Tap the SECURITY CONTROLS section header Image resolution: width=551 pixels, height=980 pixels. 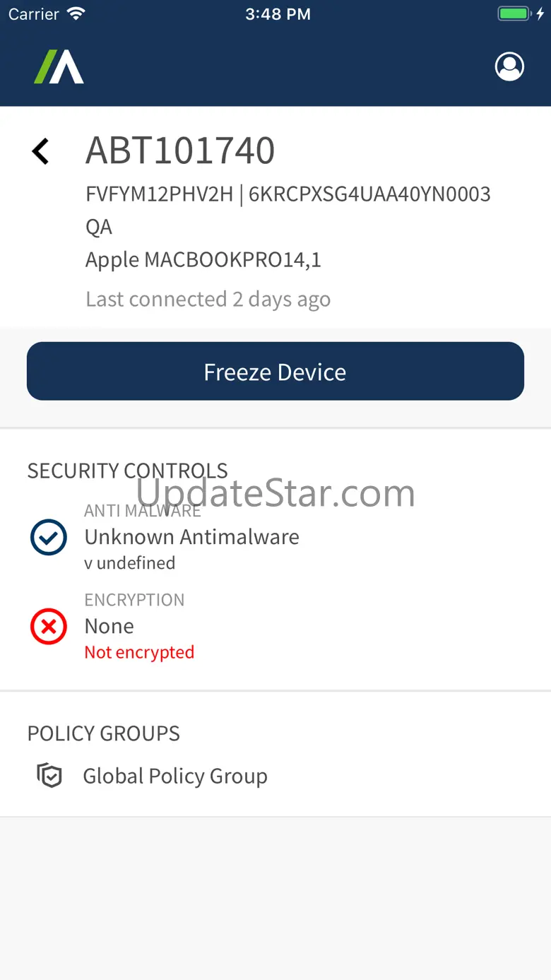(x=127, y=471)
